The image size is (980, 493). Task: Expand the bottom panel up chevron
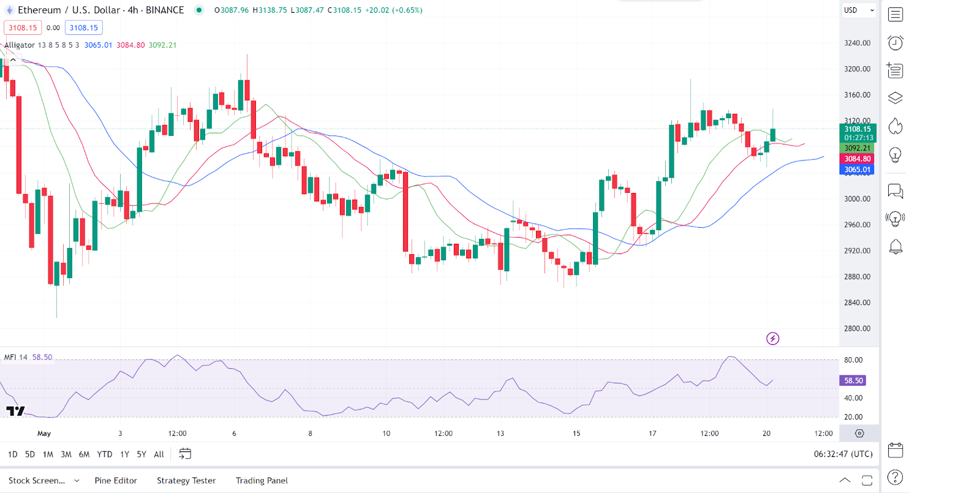tap(845, 480)
